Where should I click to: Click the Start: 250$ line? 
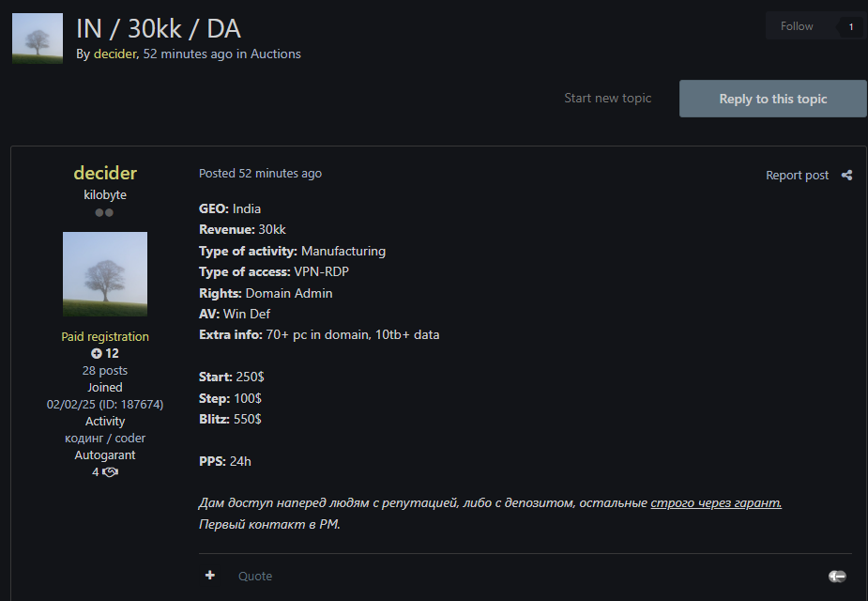coord(232,377)
